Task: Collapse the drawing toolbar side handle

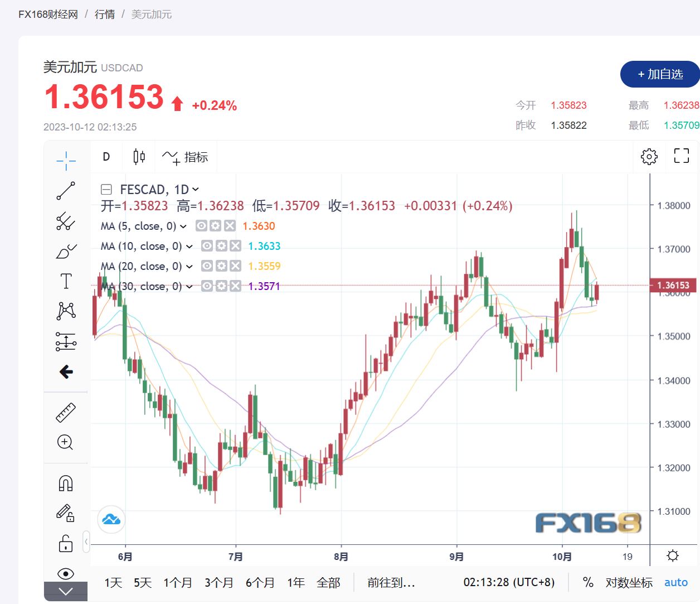Action: (86, 541)
